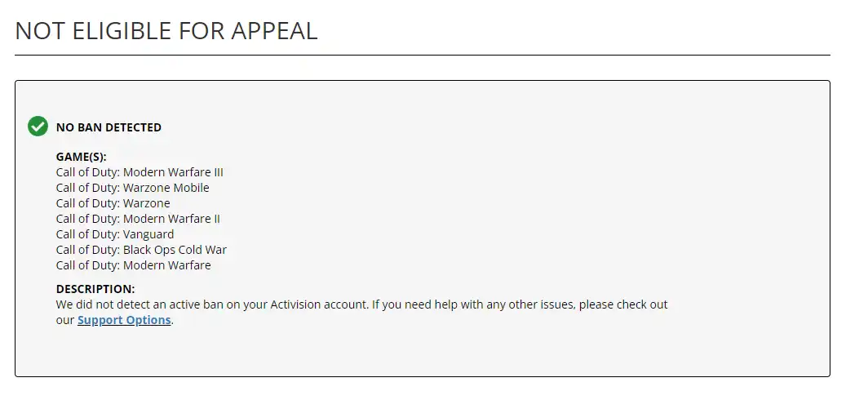Click Call of Duty: Modern Warfare III entry
The height and width of the screenshot is (400, 868).
pos(139,172)
